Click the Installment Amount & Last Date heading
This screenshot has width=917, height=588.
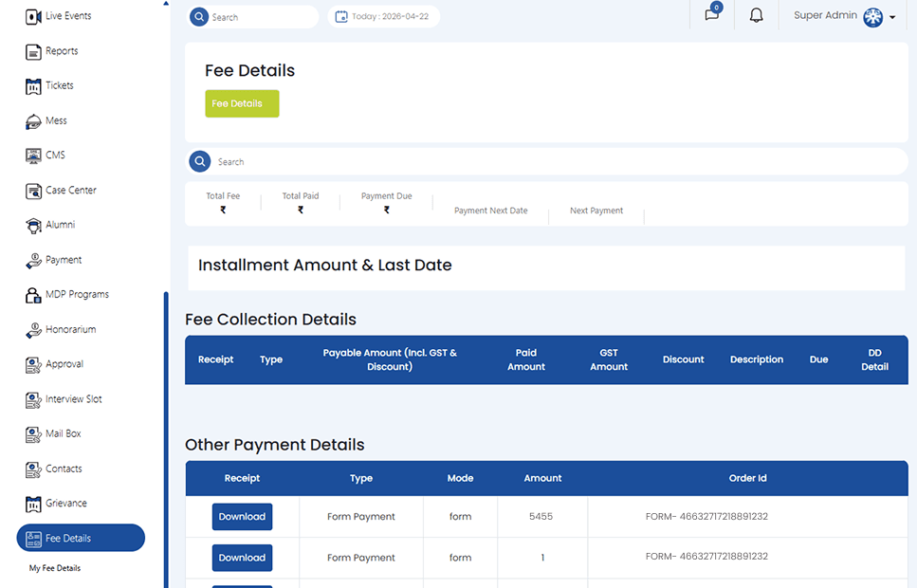click(324, 265)
